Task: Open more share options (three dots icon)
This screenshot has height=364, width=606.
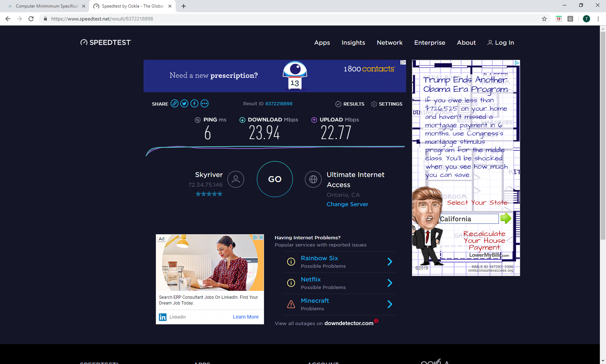Action: (205, 104)
